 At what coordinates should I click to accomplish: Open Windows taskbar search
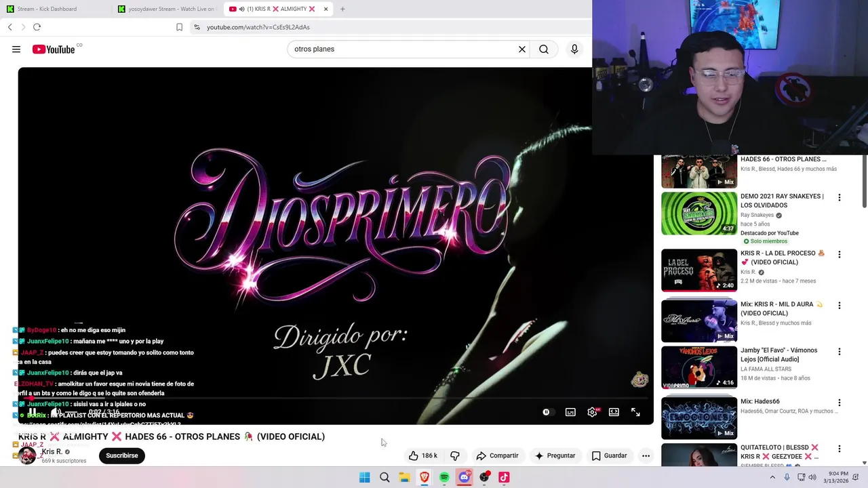384,477
